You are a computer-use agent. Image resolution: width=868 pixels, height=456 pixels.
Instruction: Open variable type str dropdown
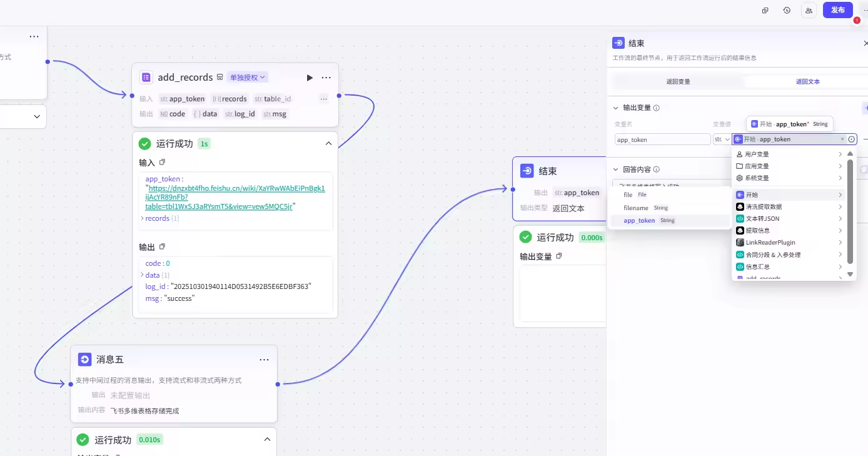coord(722,139)
